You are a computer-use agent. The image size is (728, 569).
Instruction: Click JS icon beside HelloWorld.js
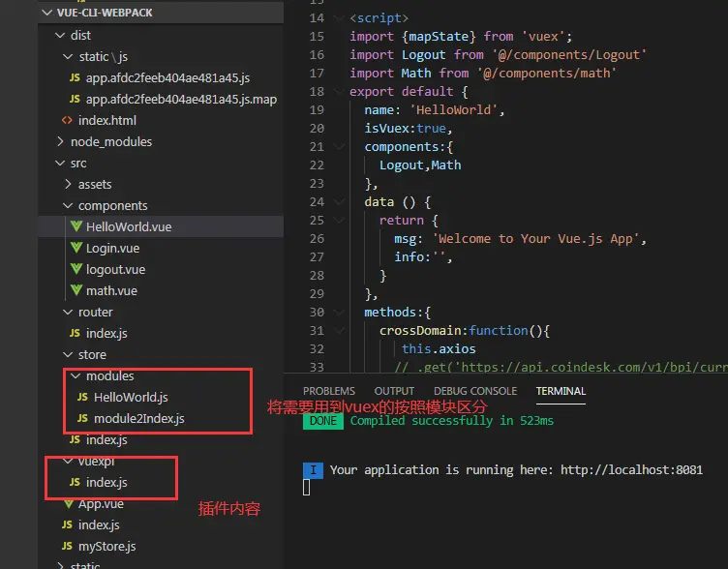pos(82,397)
